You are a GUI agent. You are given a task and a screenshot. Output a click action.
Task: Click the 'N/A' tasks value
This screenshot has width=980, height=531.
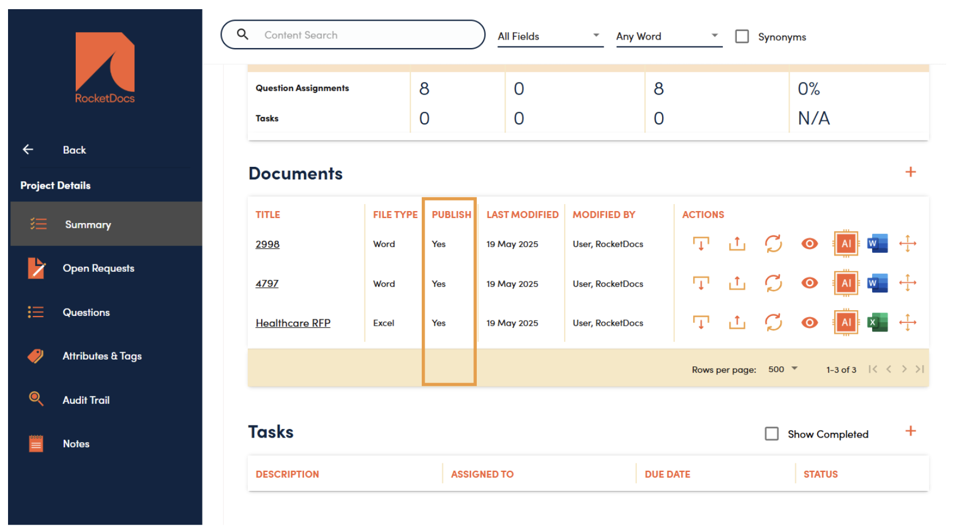pos(814,118)
